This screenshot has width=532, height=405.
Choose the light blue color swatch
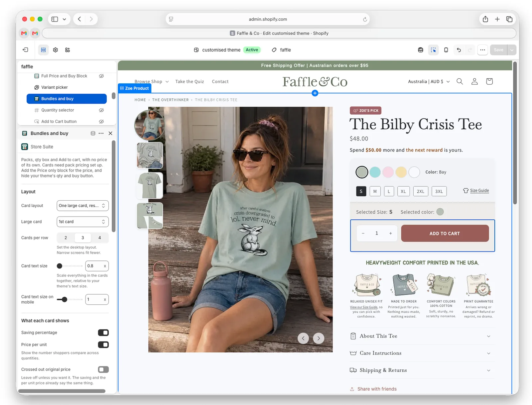pyautogui.click(x=375, y=172)
